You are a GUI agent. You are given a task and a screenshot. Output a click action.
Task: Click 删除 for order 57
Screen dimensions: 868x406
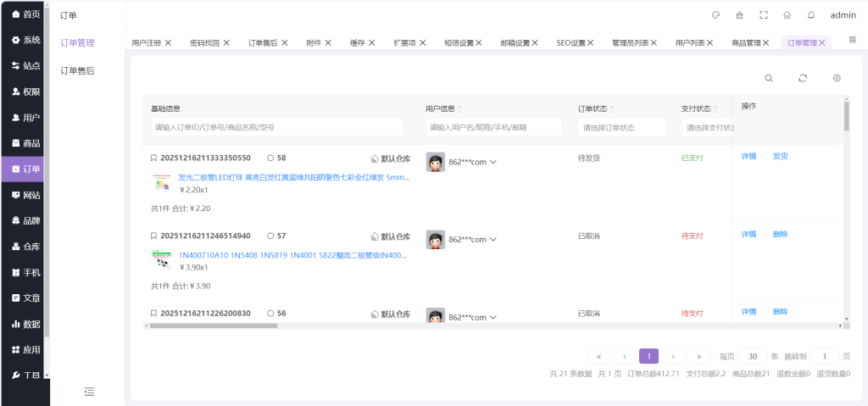pyautogui.click(x=780, y=234)
